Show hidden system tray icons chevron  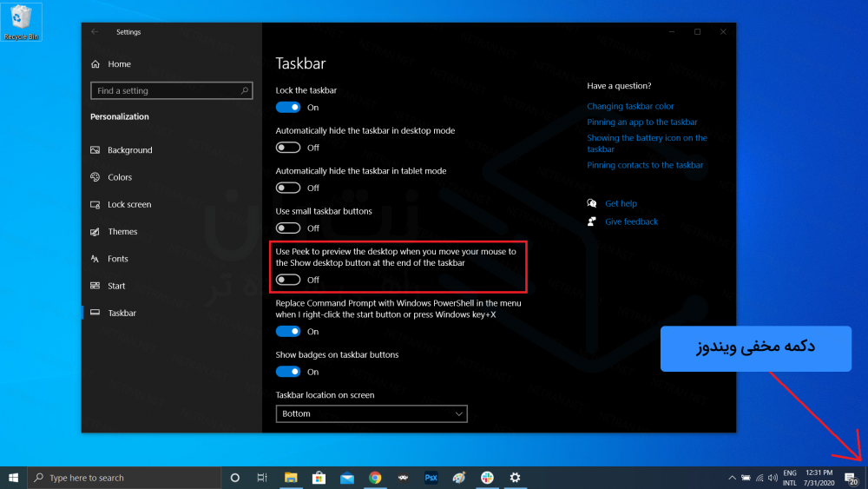(730, 478)
